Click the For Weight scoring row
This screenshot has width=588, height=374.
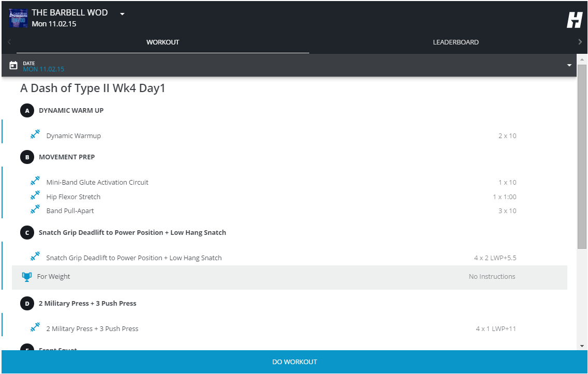tap(290, 277)
